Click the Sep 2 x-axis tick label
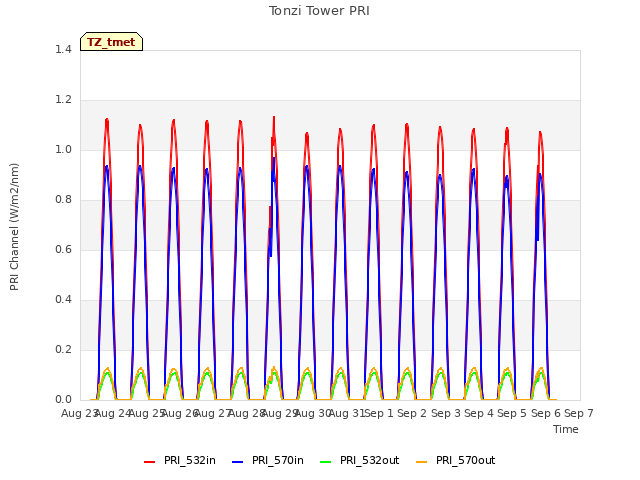This screenshot has width=640, height=480. coord(412,413)
